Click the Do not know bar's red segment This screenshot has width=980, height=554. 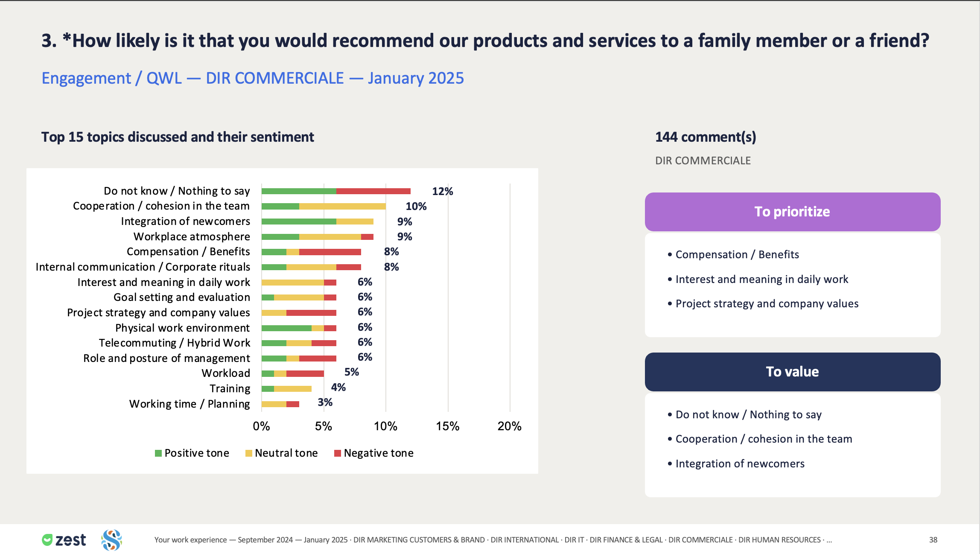373,191
